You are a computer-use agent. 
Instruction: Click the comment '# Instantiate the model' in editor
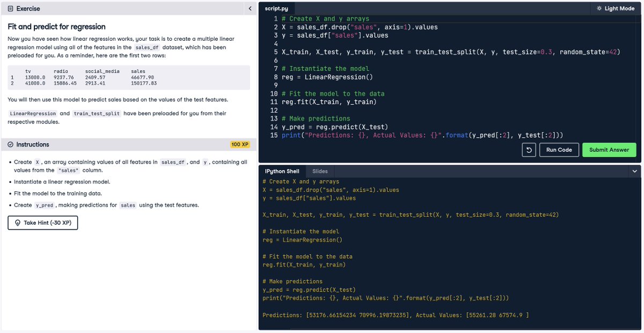(x=325, y=69)
